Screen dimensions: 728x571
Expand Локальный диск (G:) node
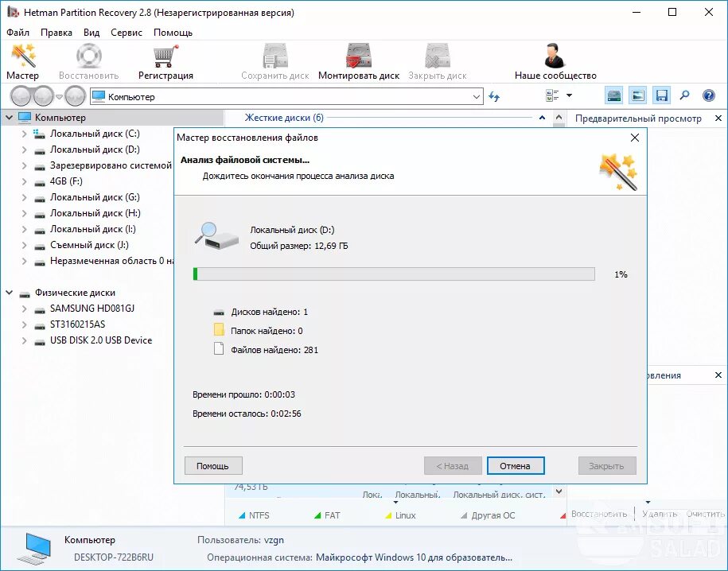(24, 198)
